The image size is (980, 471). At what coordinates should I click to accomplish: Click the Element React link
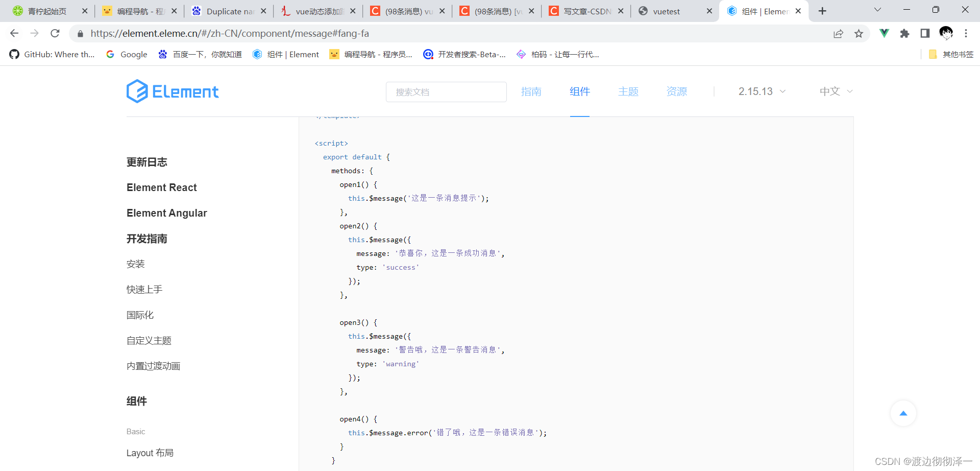tap(161, 187)
